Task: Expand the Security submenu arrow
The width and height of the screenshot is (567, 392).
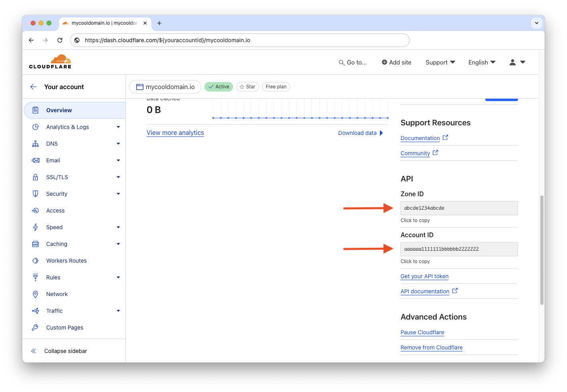Action: [118, 194]
